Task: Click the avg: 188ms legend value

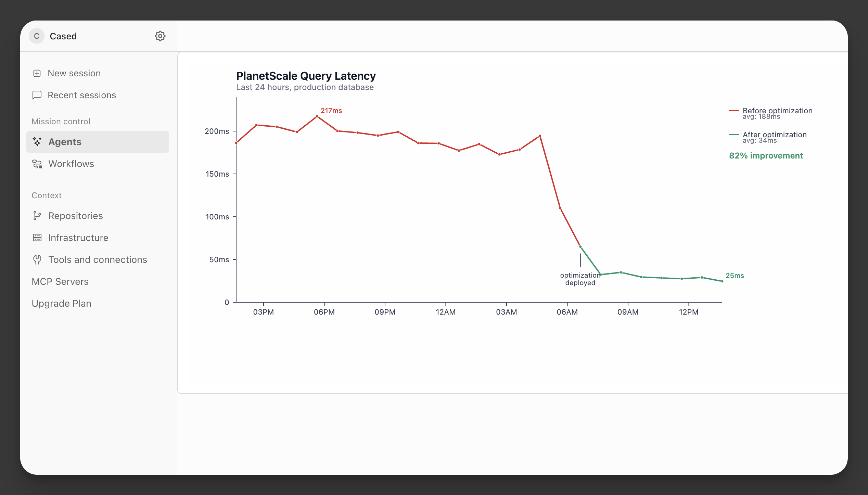Action: [x=761, y=117]
